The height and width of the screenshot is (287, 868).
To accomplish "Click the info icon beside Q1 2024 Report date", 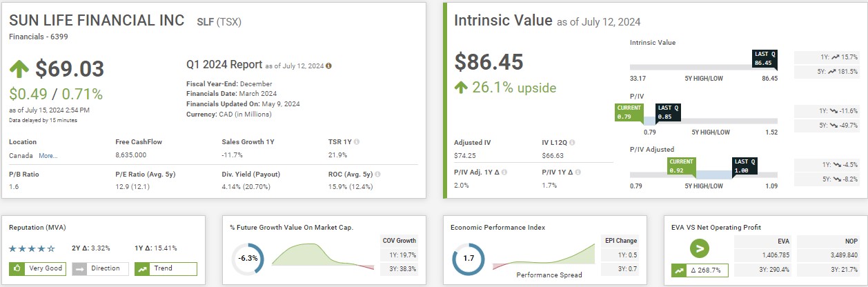I will tap(328, 66).
